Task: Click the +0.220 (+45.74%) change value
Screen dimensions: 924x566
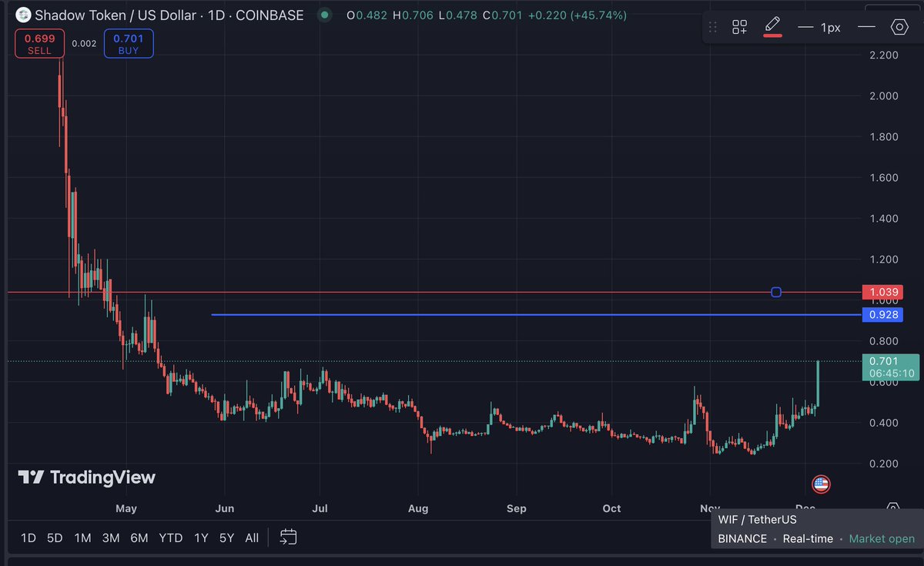Action: [x=577, y=15]
